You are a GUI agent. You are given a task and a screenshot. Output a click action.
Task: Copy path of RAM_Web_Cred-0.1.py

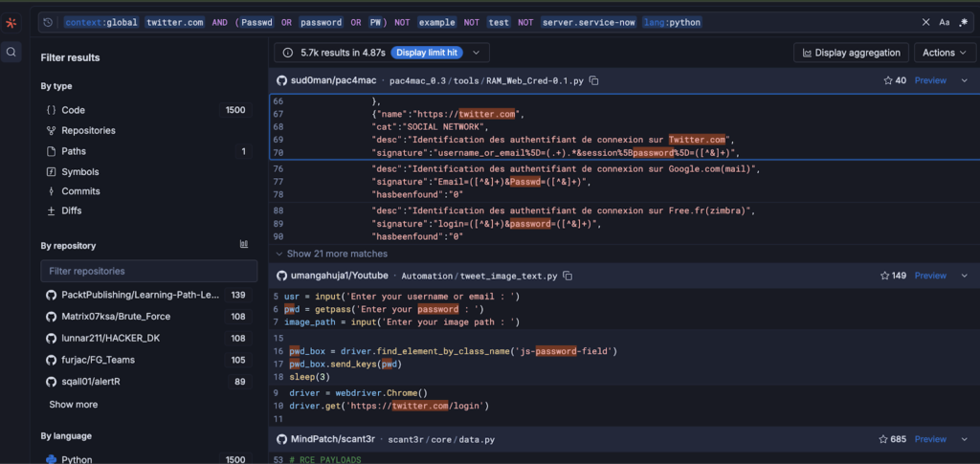pyautogui.click(x=594, y=81)
